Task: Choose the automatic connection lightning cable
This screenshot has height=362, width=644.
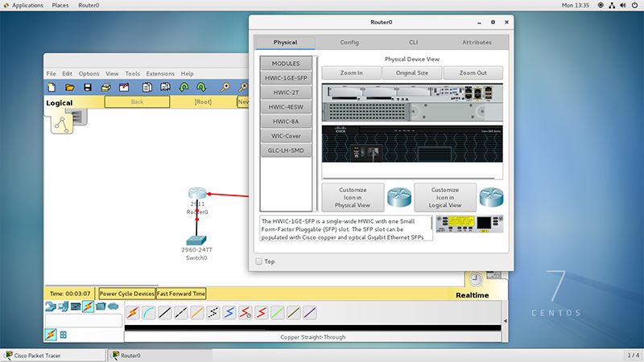Action: pyautogui.click(x=133, y=313)
